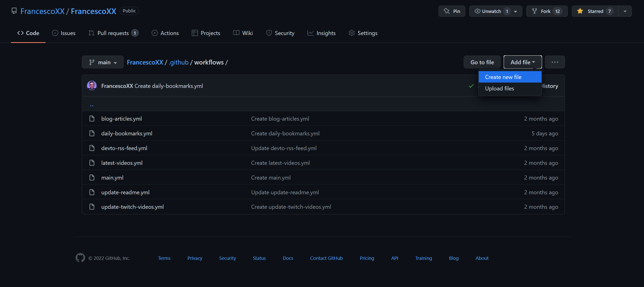
Task: Open devto-rss-feed.yml file
Action: click(124, 148)
